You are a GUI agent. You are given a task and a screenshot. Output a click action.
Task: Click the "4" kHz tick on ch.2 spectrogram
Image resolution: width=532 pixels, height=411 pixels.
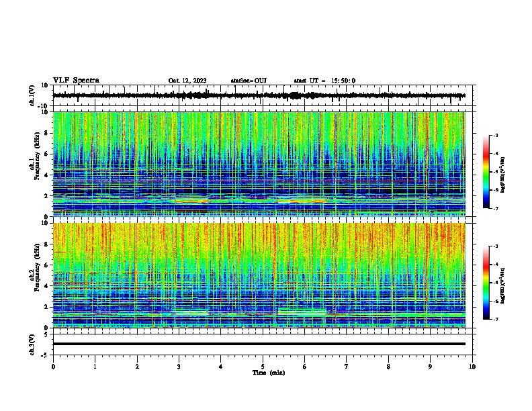click(46, 286)
